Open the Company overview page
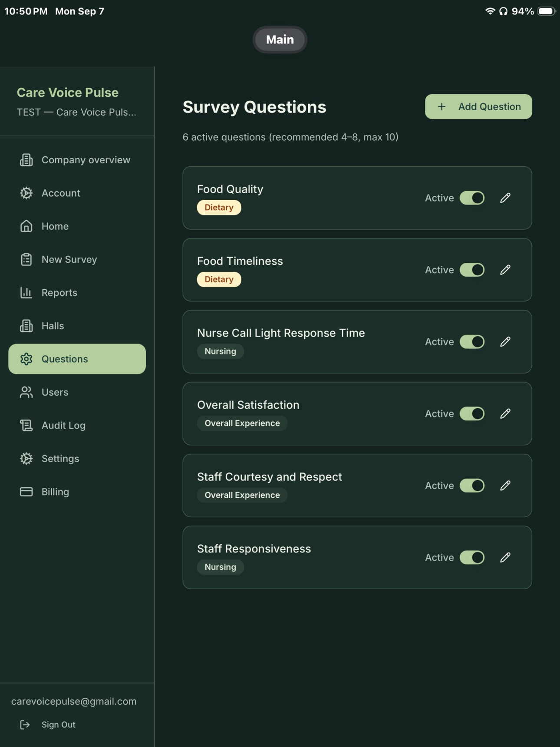 [x=77, y=160]
